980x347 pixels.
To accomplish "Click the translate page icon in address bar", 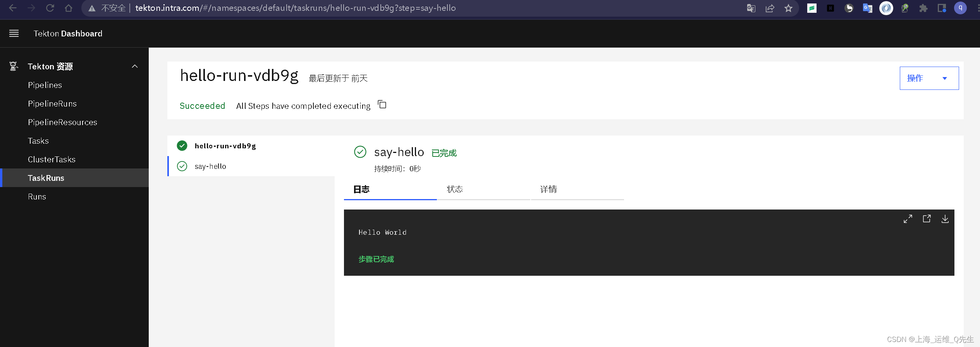I will tap(751, 8).
